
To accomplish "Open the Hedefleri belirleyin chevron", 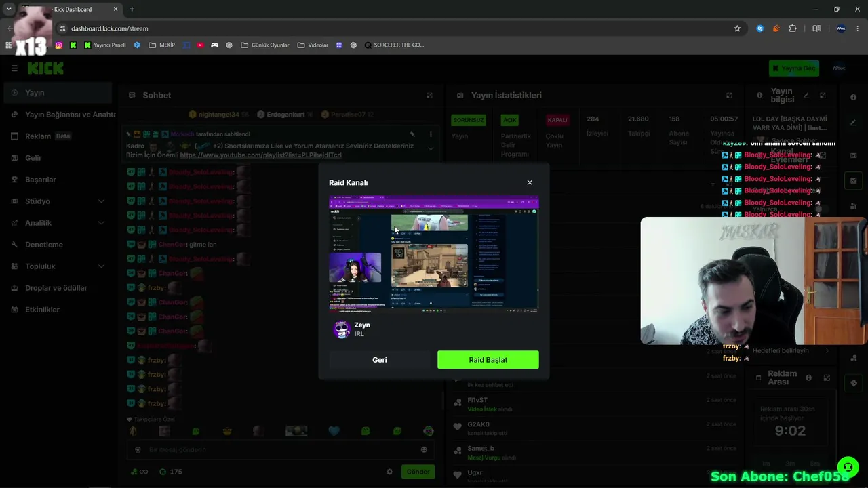I will click(x=827, y=351).
